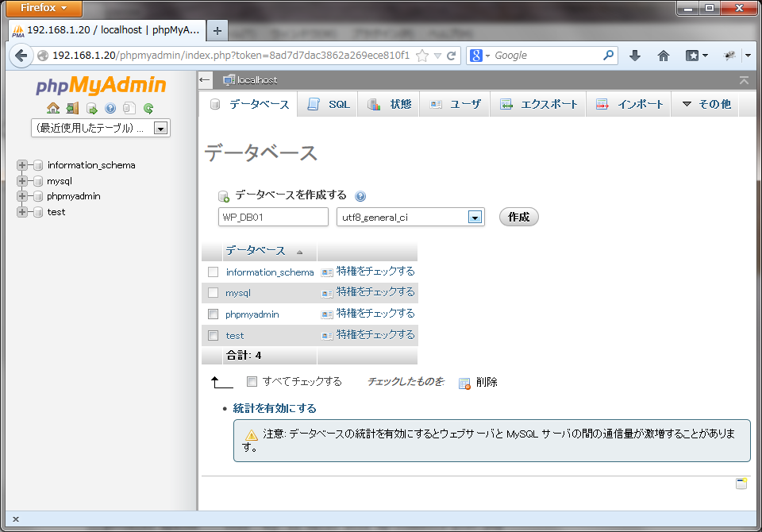This screenshot has height=532, width=762.
Task: Open phpMyAdmin home icon in sidebar
Action: point(53,108)
